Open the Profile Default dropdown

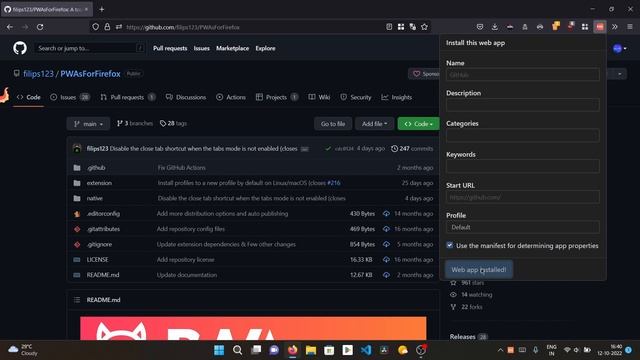[522, 227]
